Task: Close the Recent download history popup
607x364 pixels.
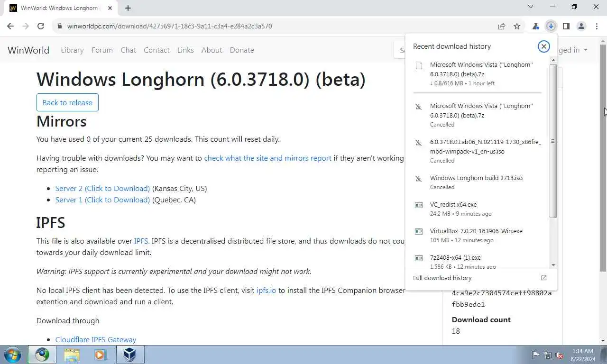Action: (x=543, y=46)
